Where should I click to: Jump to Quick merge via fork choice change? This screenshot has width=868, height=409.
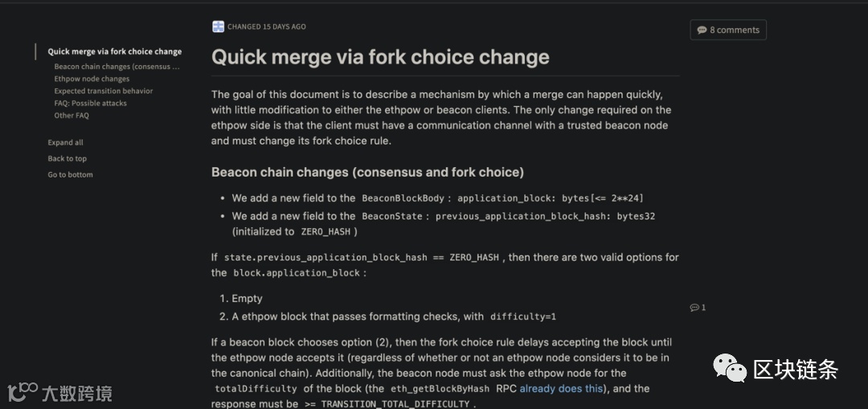[114, 51]
